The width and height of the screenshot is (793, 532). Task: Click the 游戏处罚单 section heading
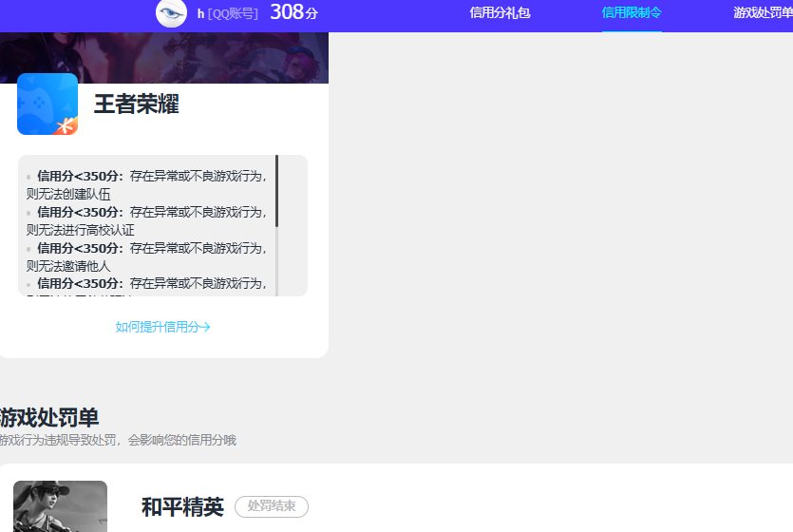(49, 418)
